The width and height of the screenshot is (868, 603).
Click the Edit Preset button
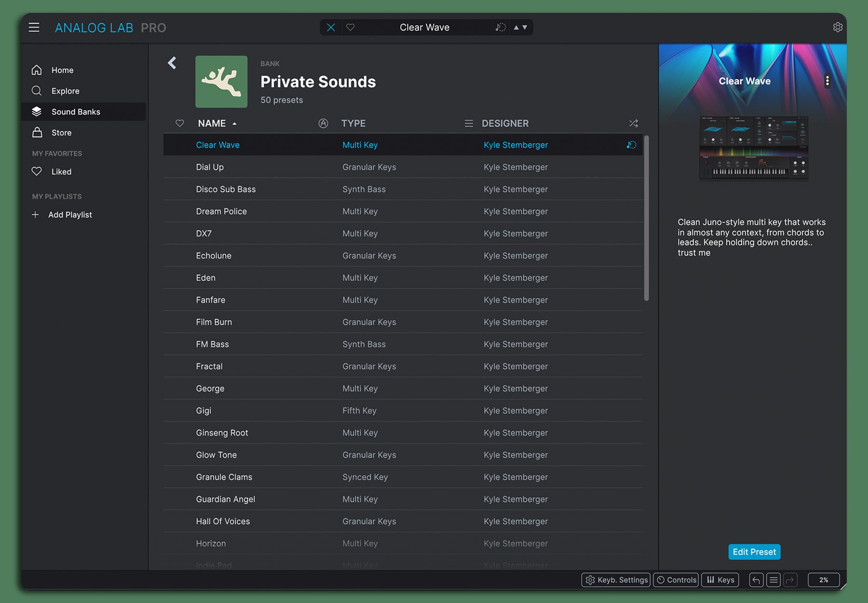tap(754, 552)
